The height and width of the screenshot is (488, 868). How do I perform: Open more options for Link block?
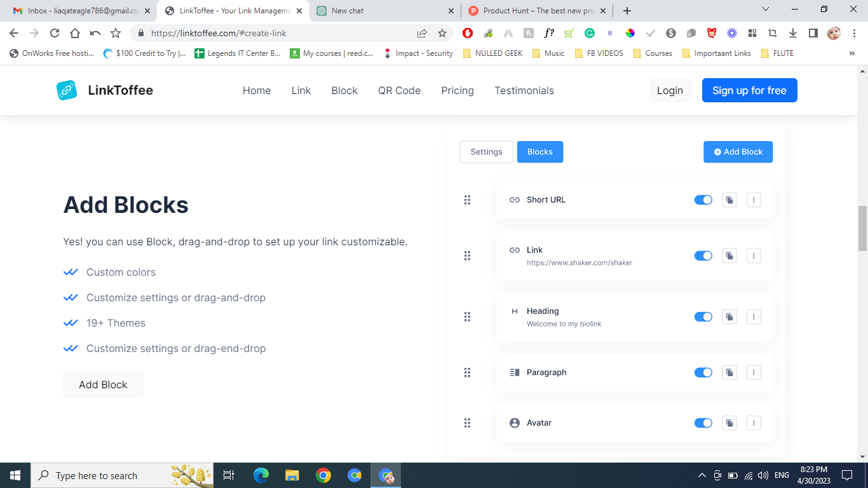pos(754,255)
